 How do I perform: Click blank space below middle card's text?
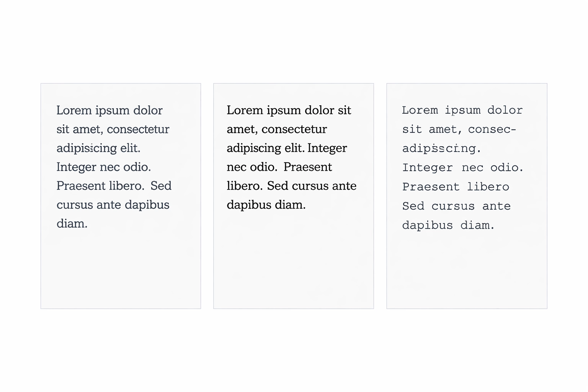pos(294,260)
